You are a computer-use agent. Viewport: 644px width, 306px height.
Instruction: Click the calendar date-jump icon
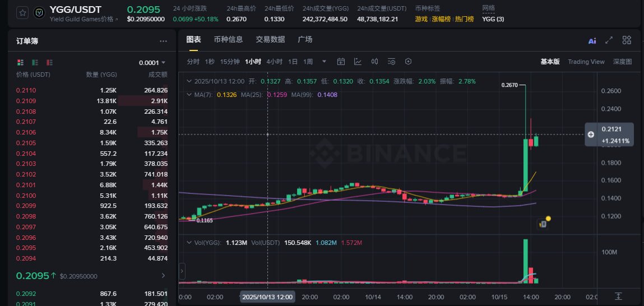(341, 62)
